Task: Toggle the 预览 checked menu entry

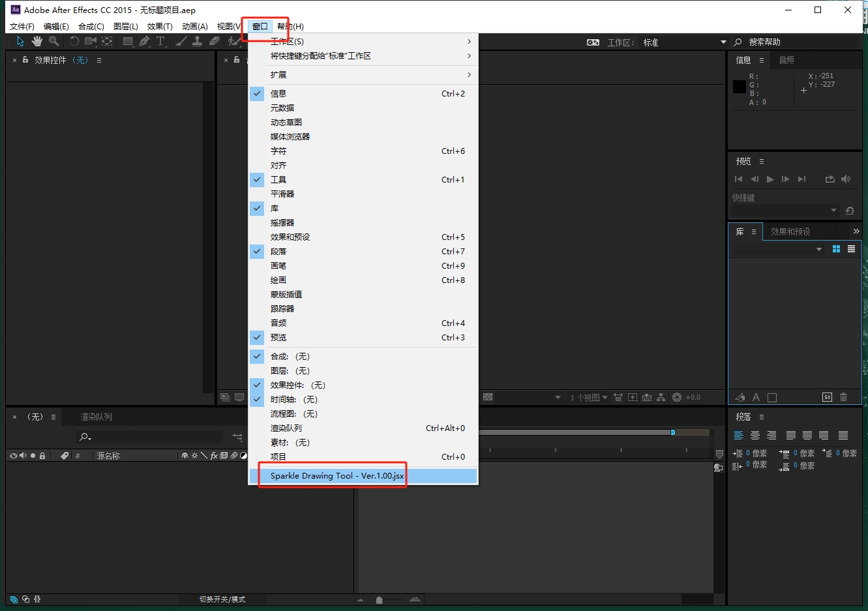Action: click(363, 337)
